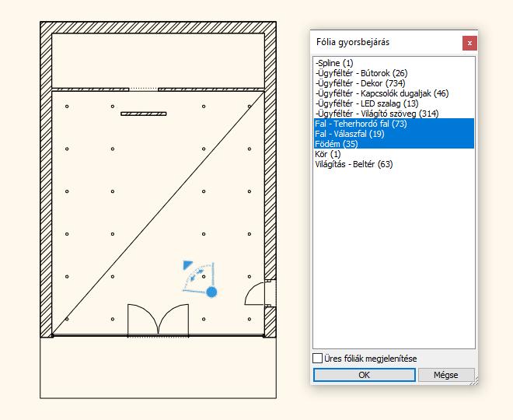
Task: Close the Fólia gyorsbejárás dialog
Action: tap(469, 43)
